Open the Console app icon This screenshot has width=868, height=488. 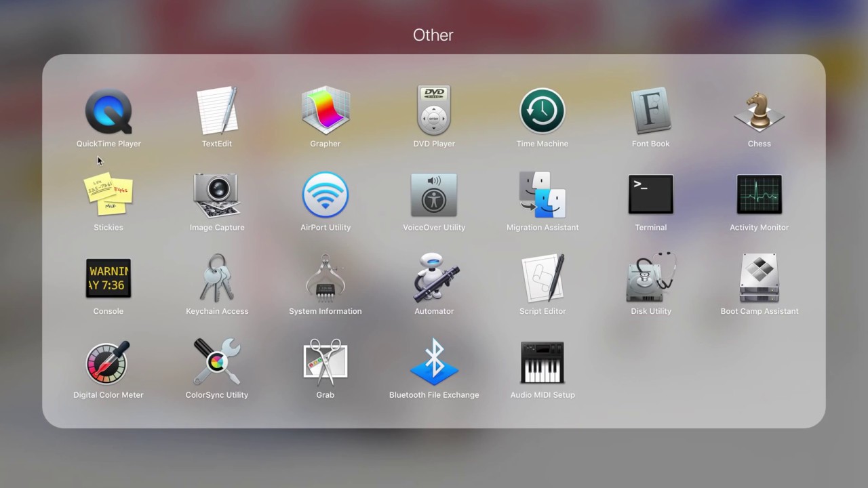108,279
